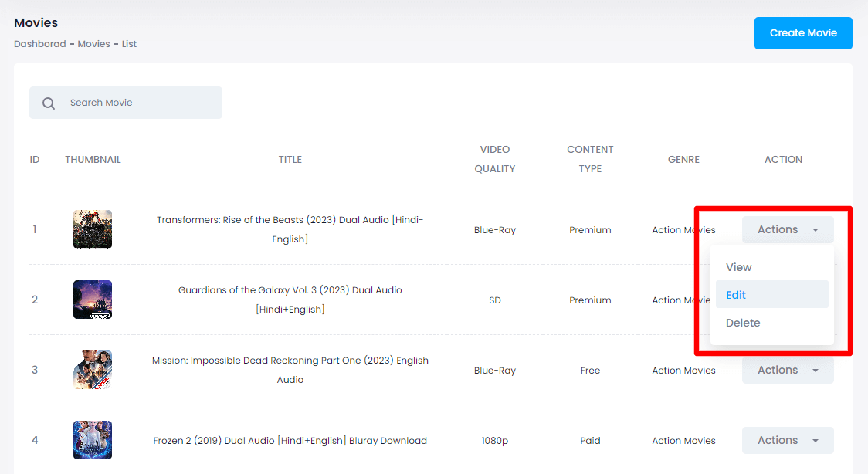Click Transformers: Rise of the Beasts title
Viewport: 868px width, 474px height.
[290, 229]
